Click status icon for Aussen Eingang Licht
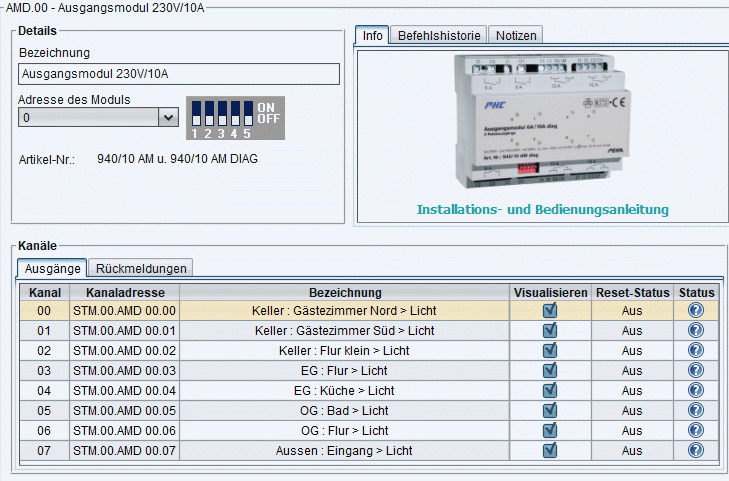729x481 pixels. pyautogui.click(x=696, y=451)
